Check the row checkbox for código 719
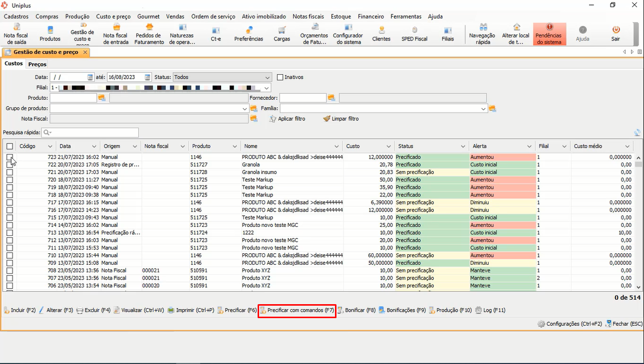This screenshot has height=364, width=644. pos(9,187)
